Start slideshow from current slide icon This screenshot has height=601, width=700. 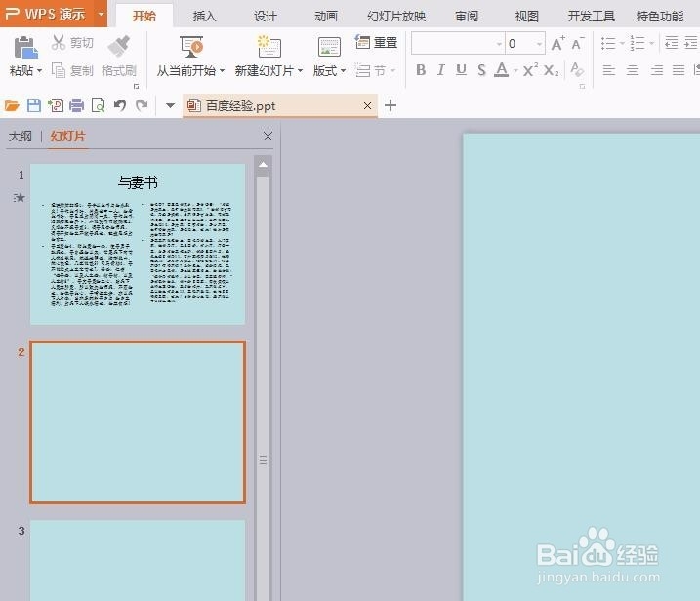point(191,47)
